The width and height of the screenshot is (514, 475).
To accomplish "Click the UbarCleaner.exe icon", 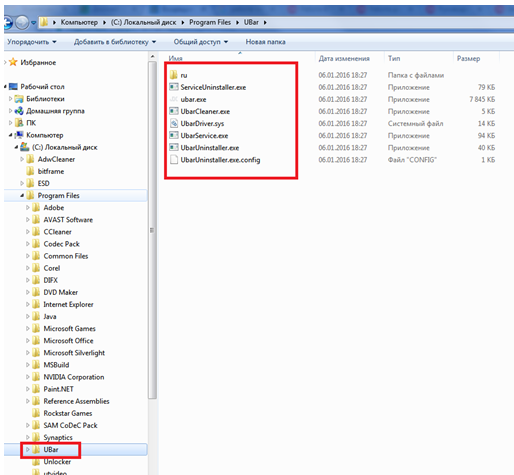I will pyautogui.click(x=173, y=111).
